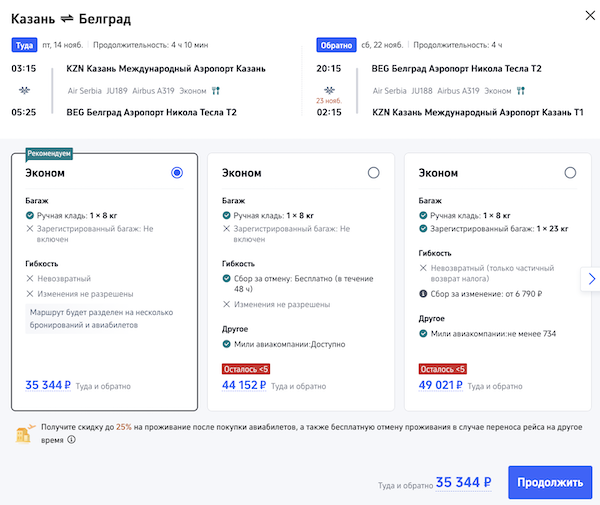
Task: Select the Эконом fare priced 44 152 ₽
Action: coord(373,173)
